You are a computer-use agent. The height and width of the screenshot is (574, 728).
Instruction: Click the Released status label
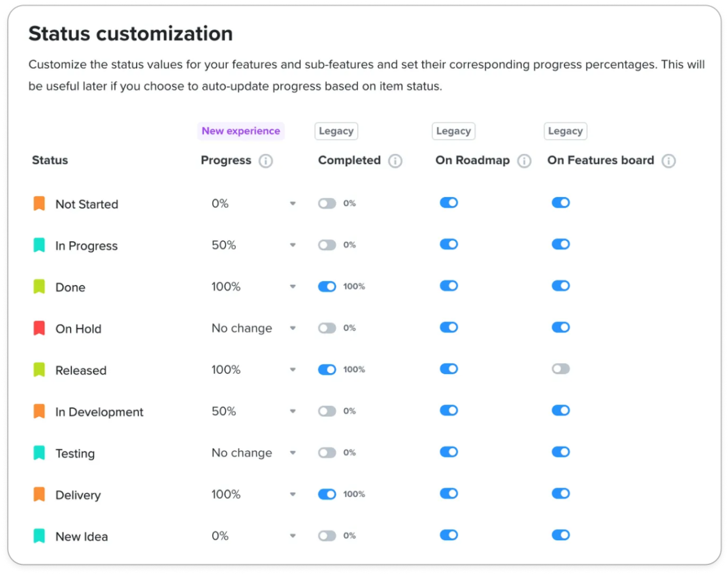pos(81,371)
